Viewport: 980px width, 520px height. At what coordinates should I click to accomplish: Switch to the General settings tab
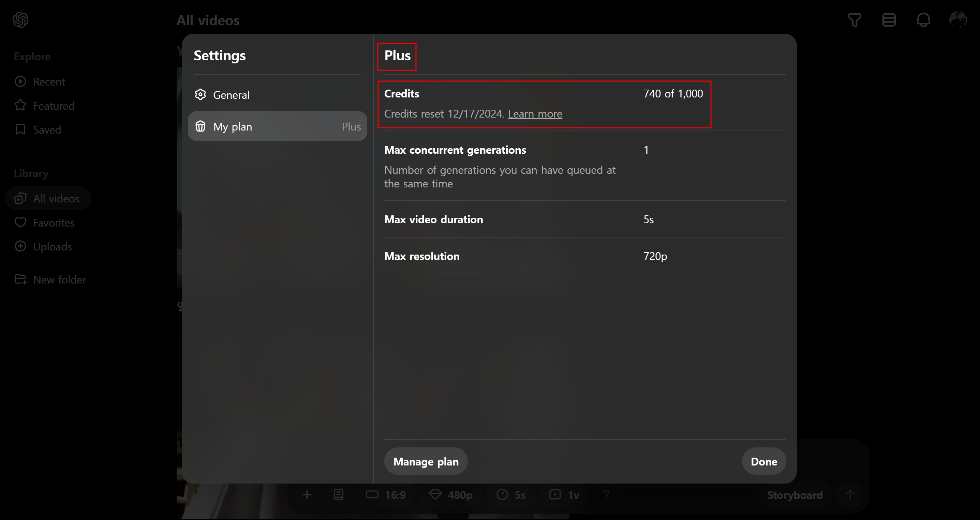[231, 95]
